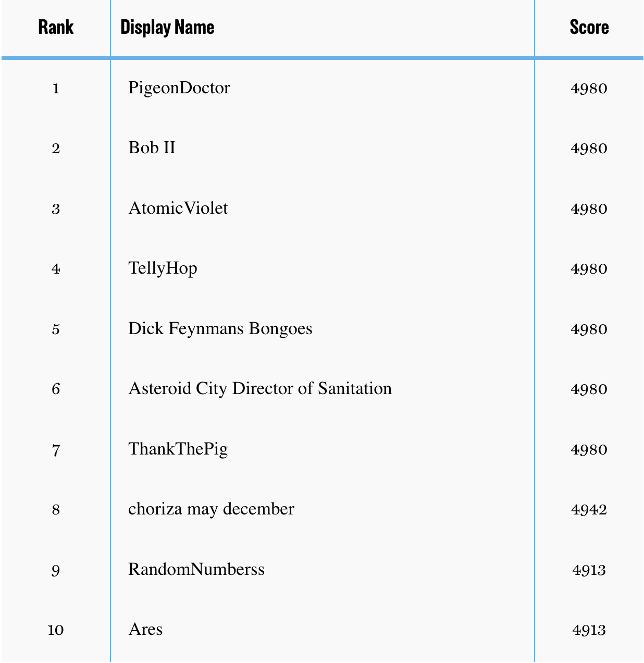This screenshot has width=644, height=663.
Task: Click PigeonDoctor's 4980 score
Action: pyautogui.click(x=589, y=89)
